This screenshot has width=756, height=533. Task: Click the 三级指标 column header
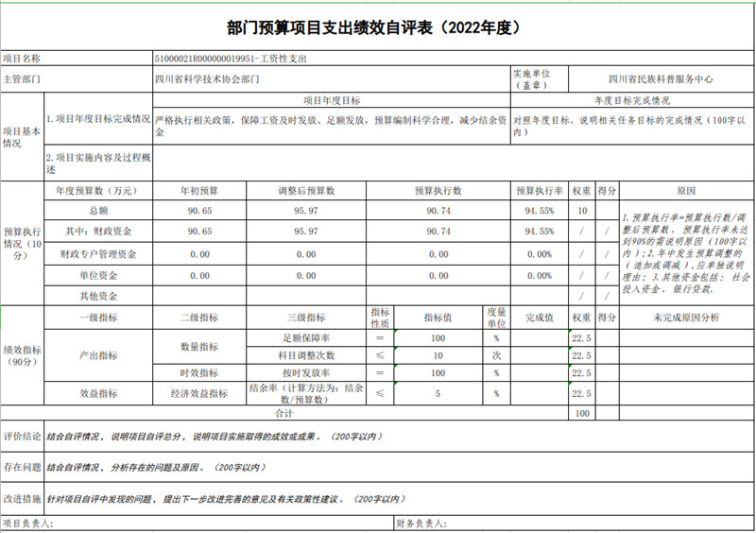coord(306,318)
